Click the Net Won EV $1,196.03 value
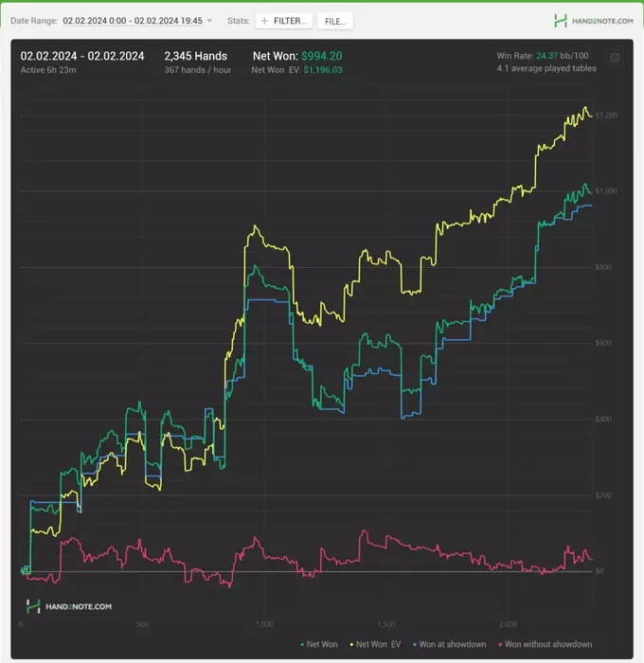 pyautogui.click(x=323, y=70)
